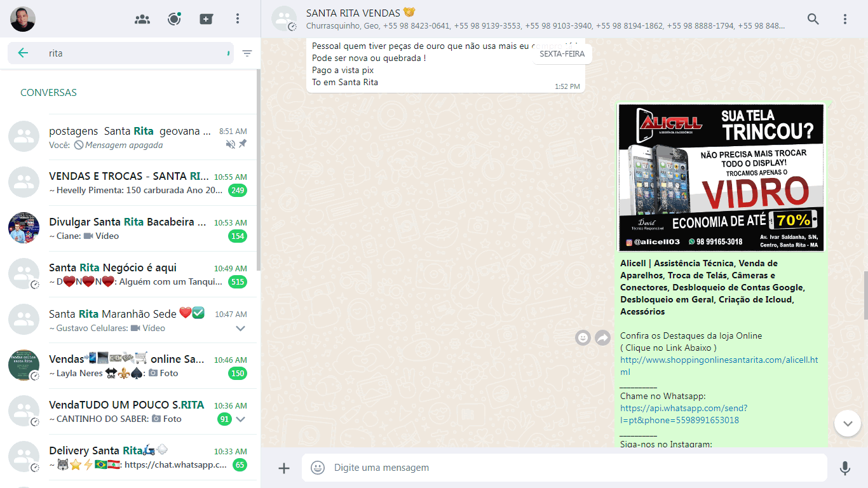Forward the Alicell message

pos(602,338)
